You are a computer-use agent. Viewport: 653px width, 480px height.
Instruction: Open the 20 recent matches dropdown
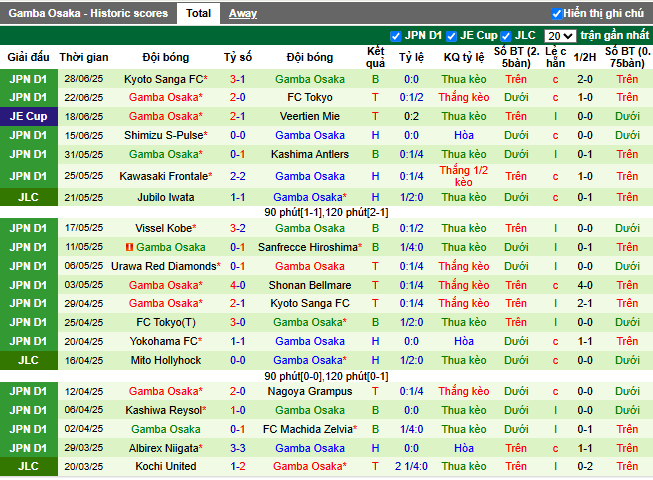[x=560, y=36]
